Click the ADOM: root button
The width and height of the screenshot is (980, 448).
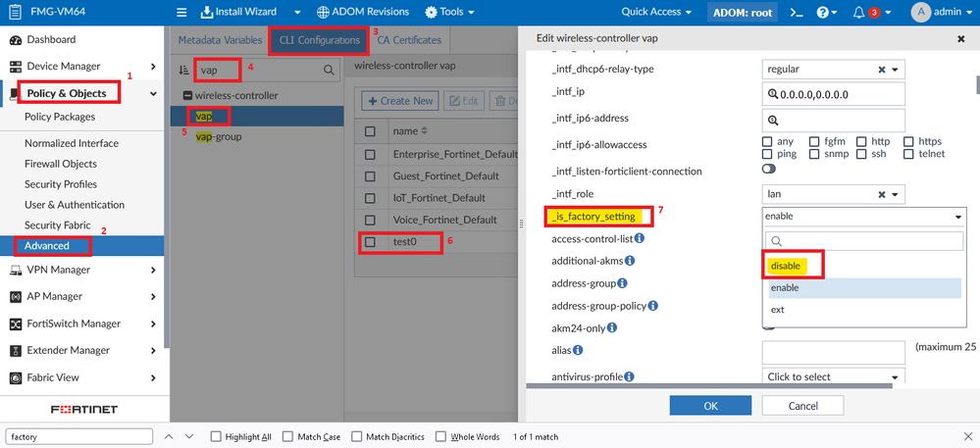click(743, 13)
